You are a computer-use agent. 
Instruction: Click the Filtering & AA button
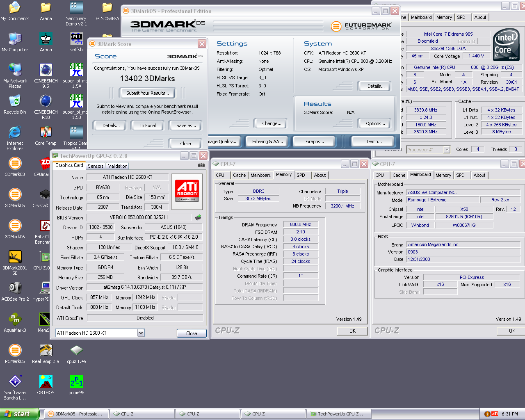pyautogui.click(x=267, y=142)
